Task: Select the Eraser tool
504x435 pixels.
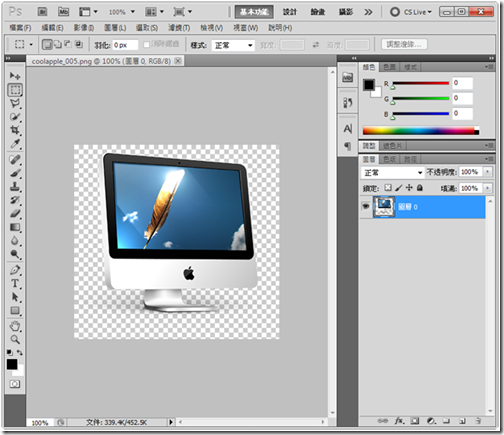Action: coord(15,214)
